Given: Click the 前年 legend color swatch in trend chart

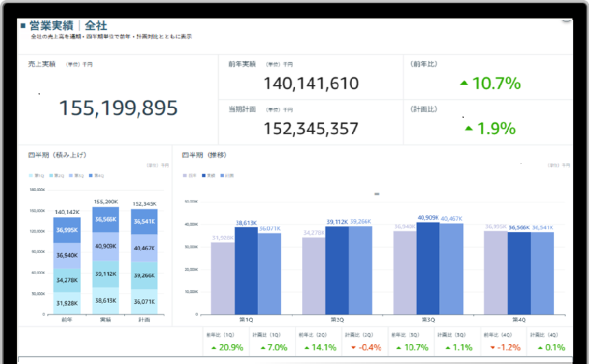Looking at the screenshot, I should (185, 176).
